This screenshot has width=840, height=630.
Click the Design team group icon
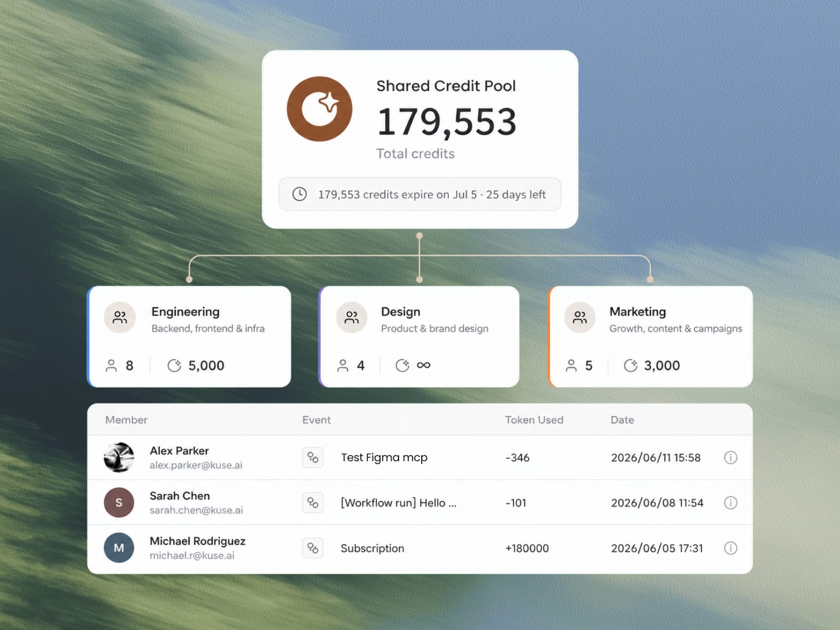click(x=352, y=317)
